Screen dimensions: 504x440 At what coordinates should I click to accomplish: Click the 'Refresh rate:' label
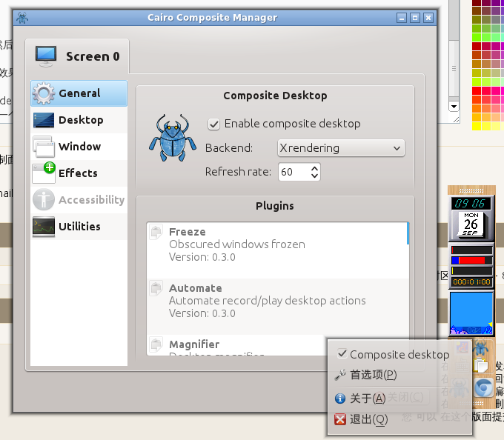[238, 172]
